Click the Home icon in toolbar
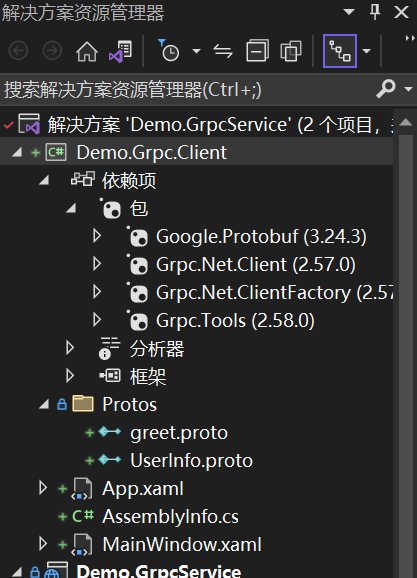417x578 pixels. click(x=87, y=51)
